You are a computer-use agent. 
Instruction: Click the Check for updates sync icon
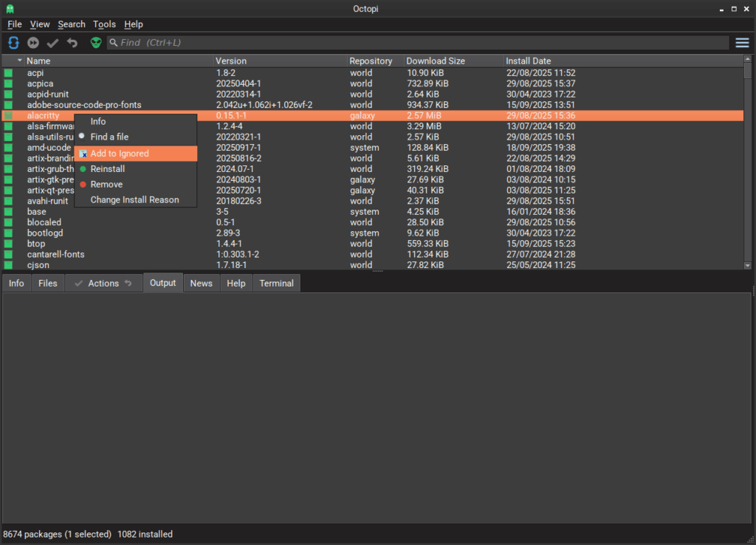pyautogui.click(x=13, y=43)
